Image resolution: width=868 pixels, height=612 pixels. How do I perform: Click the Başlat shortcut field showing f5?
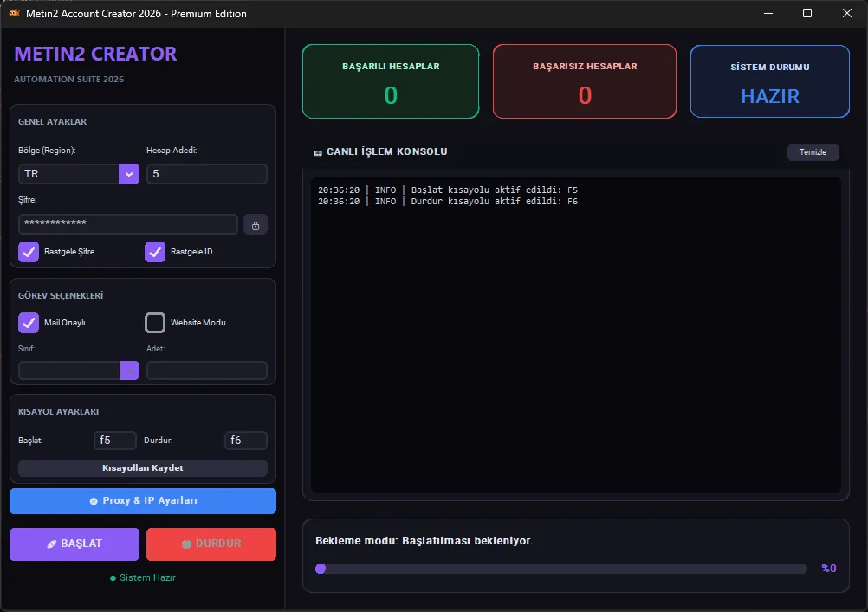click(x=115, y=441)
